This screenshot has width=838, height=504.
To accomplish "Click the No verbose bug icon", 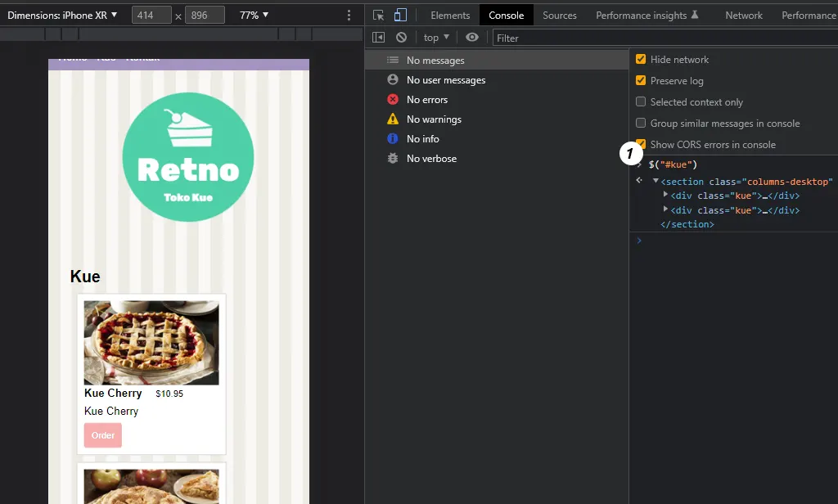I will [x=393, y=158].
